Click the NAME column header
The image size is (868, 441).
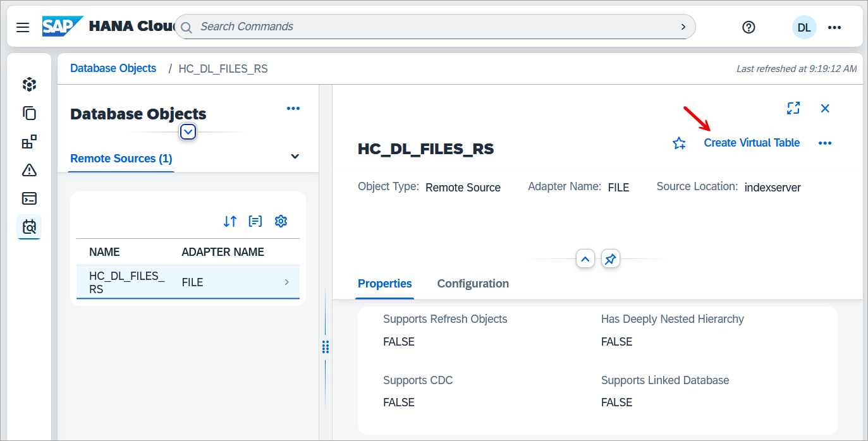point(104,252)
